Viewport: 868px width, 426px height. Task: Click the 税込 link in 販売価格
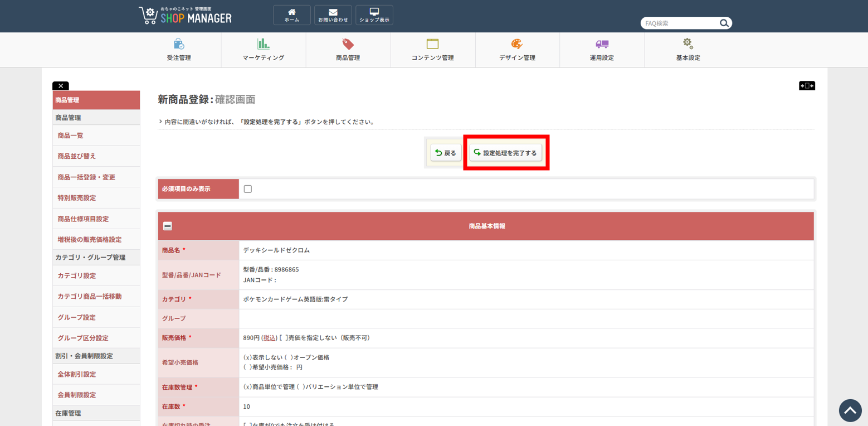click(x=270, y=338)
